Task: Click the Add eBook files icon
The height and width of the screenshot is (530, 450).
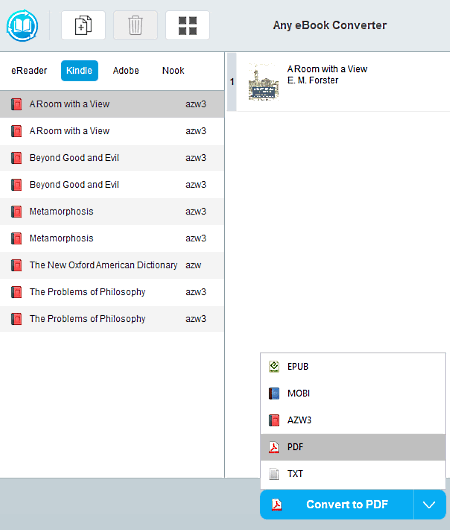Action: coord(83,25)
